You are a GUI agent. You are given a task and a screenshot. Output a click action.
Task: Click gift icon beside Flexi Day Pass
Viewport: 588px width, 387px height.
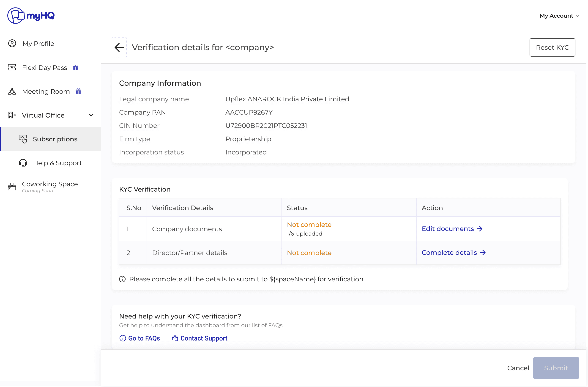(x=76, y=67)
